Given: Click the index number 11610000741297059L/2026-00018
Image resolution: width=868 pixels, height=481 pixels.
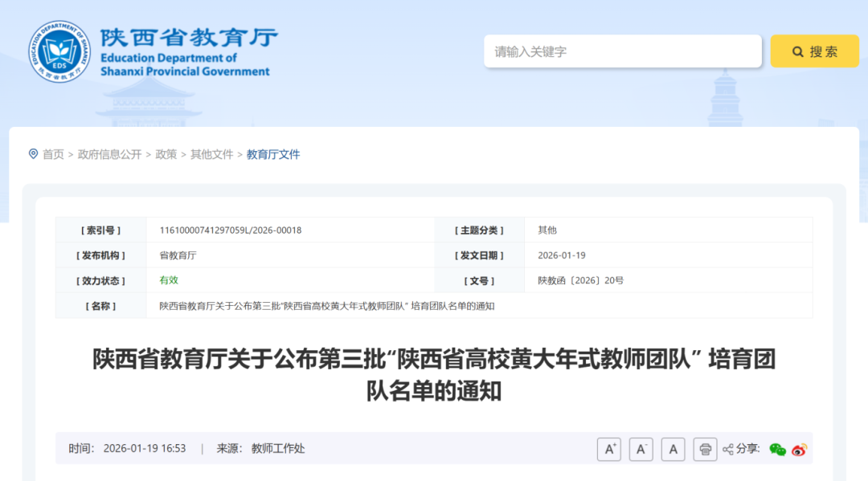Looking at the screenshot, I should (x=230, y=230).
